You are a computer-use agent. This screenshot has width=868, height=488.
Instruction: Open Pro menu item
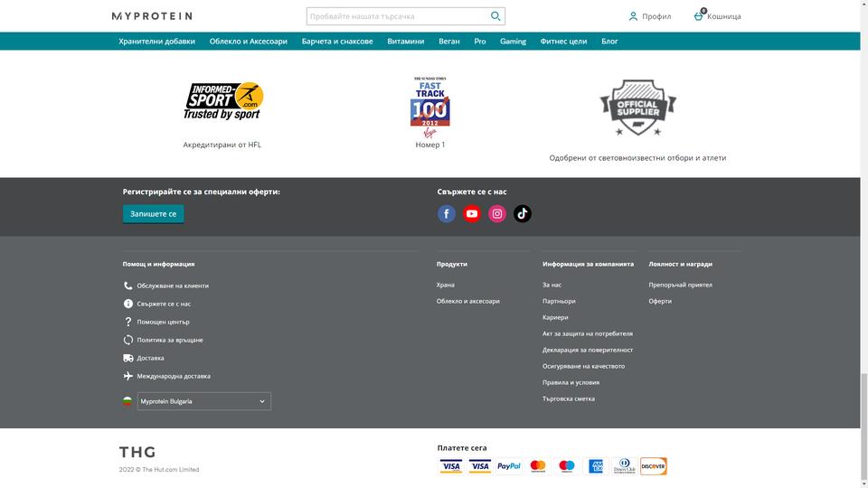tap(480, 41)
